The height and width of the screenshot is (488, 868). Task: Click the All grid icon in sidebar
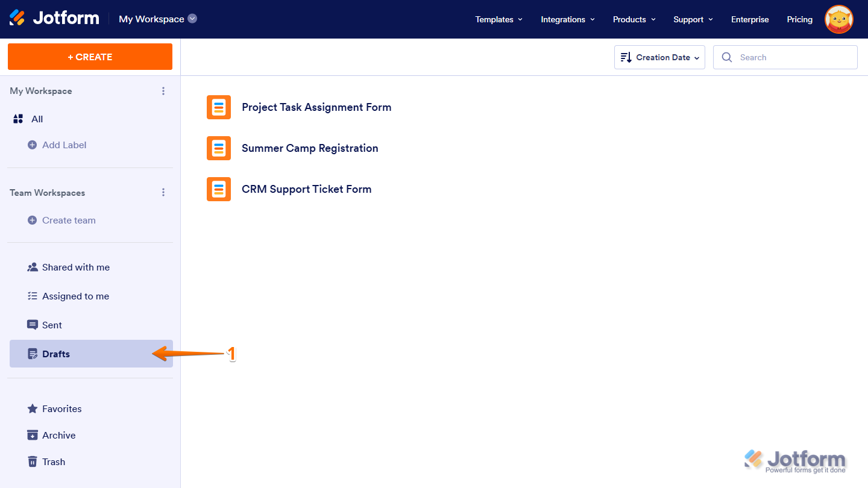(x=18, y=119)
